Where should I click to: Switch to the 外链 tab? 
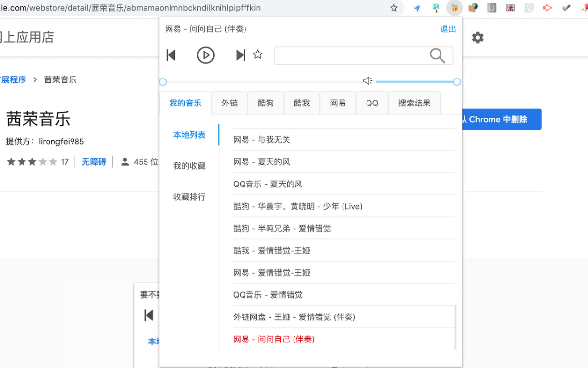click(229, 103)
